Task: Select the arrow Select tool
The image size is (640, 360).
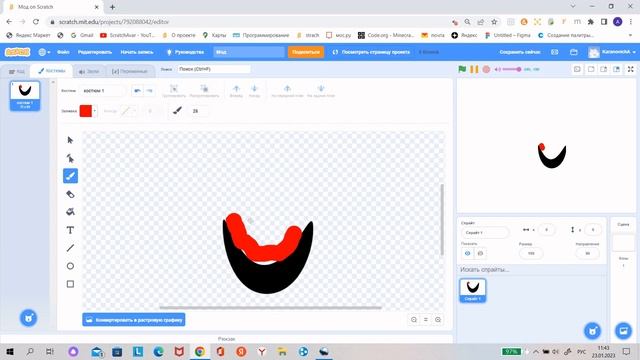Action: tap(70, 140)
